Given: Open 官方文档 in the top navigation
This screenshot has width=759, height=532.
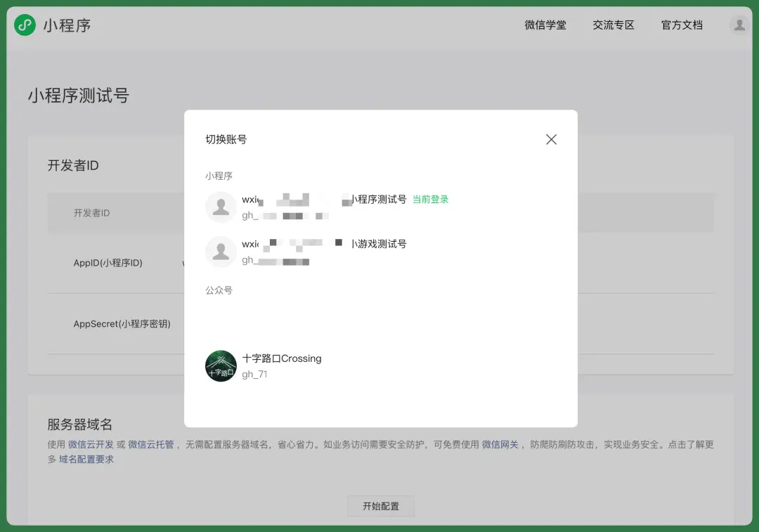Looking at the screenshot, I should click(682, 25).
